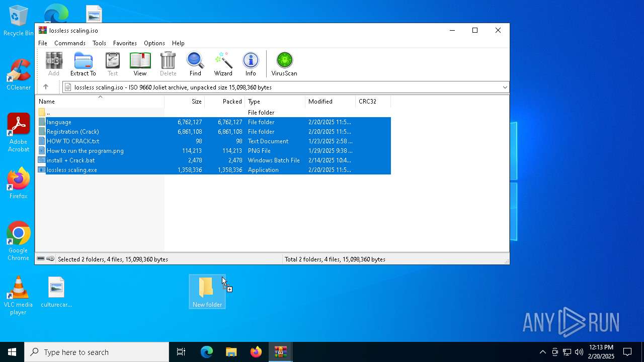Run VirusScan on the archive
Image resolution: width=644 pixels, height=362 pixels.
click(x=284, y=64)
